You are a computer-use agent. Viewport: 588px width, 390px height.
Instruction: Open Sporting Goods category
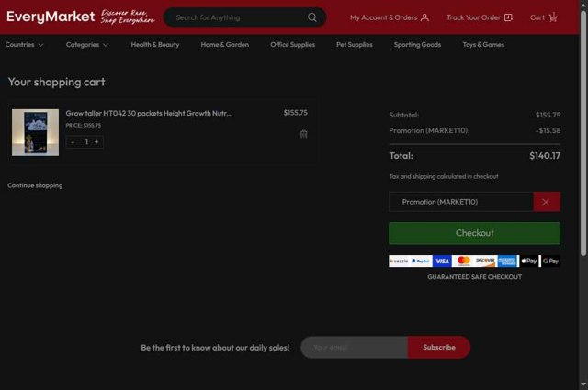(417, 45)
